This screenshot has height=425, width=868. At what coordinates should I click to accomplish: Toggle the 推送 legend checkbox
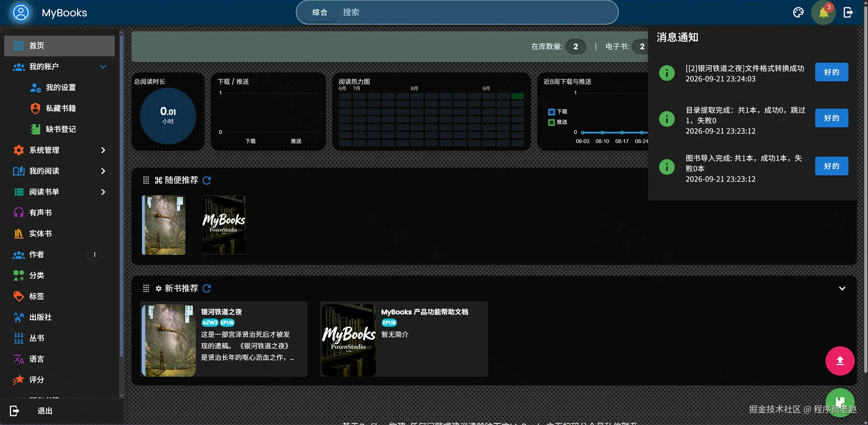(551, 123)
